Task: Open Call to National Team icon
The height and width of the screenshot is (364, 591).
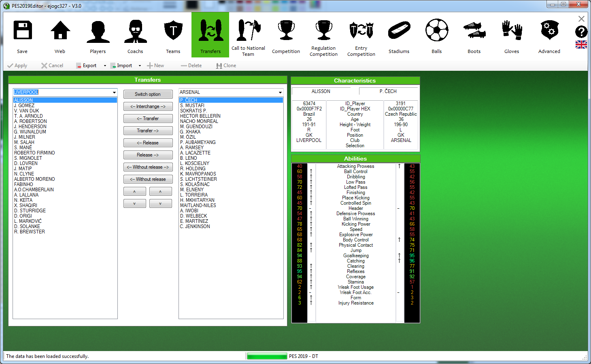Action: pyautogui.click(x=248, y=31)
